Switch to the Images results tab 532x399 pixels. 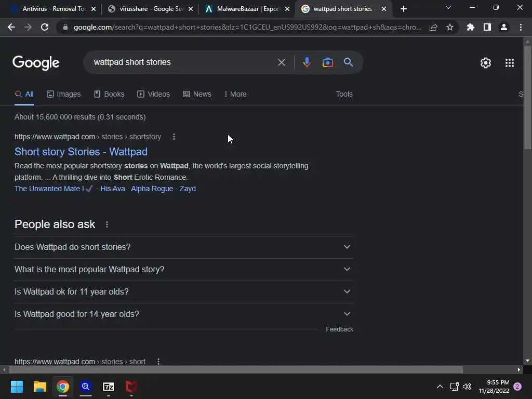(x=64, y=95)
